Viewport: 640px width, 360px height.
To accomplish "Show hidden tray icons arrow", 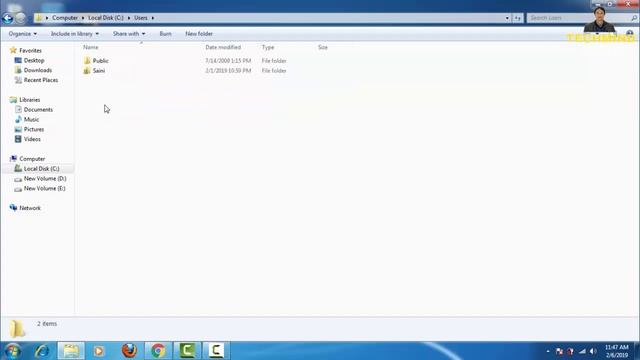I will [548, 351].
